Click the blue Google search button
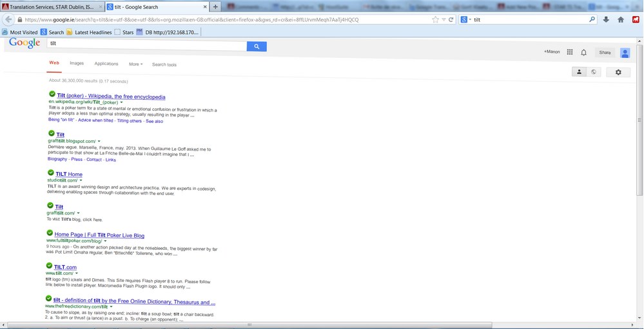 (257, 46)
